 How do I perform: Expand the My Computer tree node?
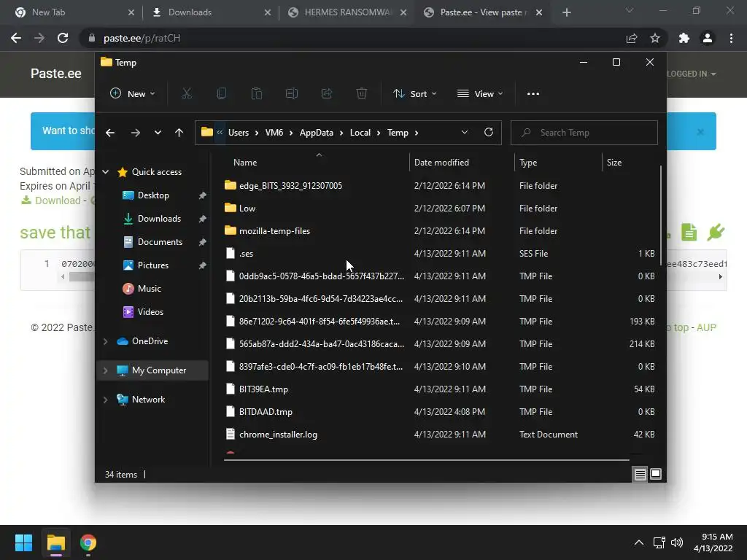coord(106,370)
